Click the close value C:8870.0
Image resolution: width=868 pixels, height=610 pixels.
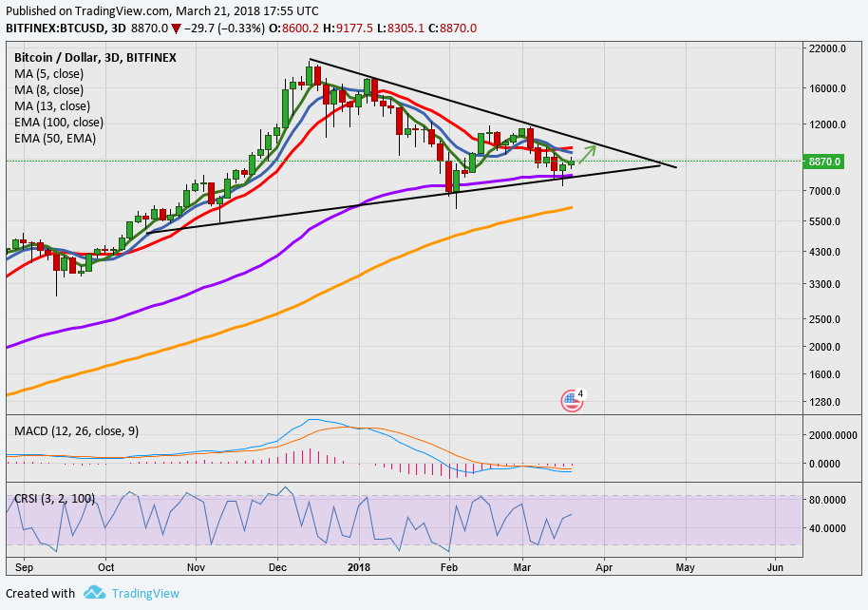[452, 28]
